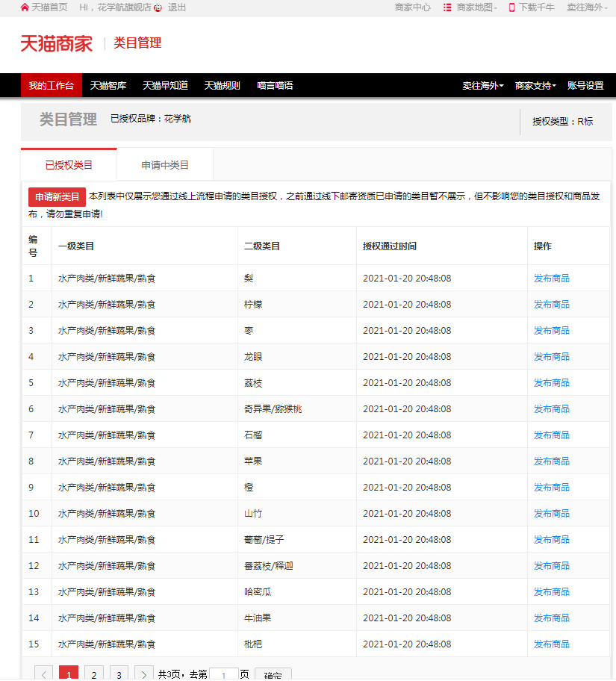Switch to the 已授权类目 tab
This screenshot has width=616, height=681.
click(x=69, y=165)
